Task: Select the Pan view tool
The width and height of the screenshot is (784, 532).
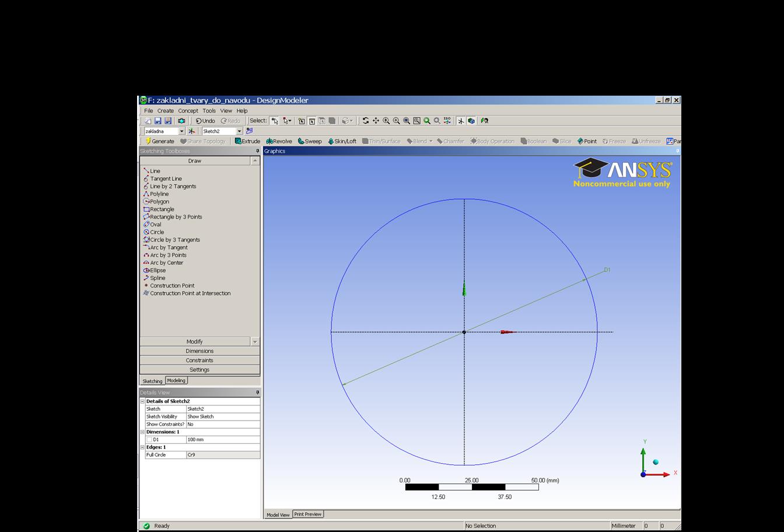Action: 376,121
